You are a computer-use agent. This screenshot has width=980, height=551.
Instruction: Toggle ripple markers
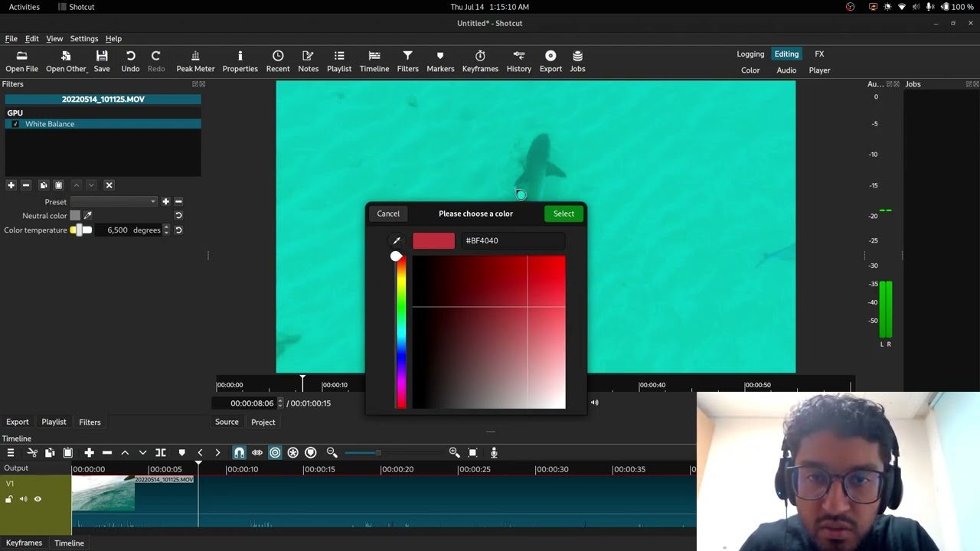[x=310, y=453]
